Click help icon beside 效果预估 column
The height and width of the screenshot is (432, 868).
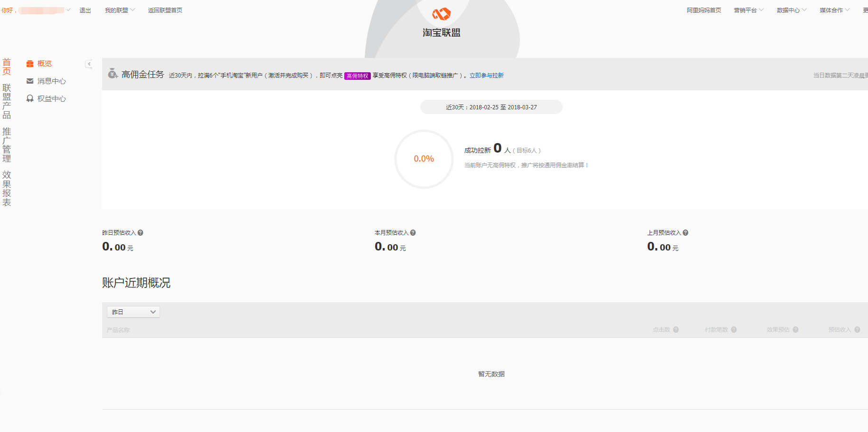tap(796, 330)
